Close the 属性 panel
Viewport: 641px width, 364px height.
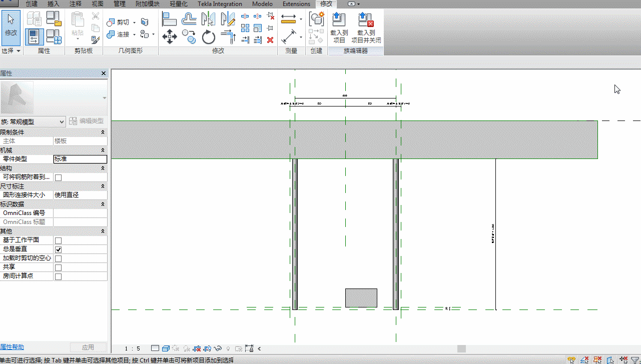pos(104,73)
